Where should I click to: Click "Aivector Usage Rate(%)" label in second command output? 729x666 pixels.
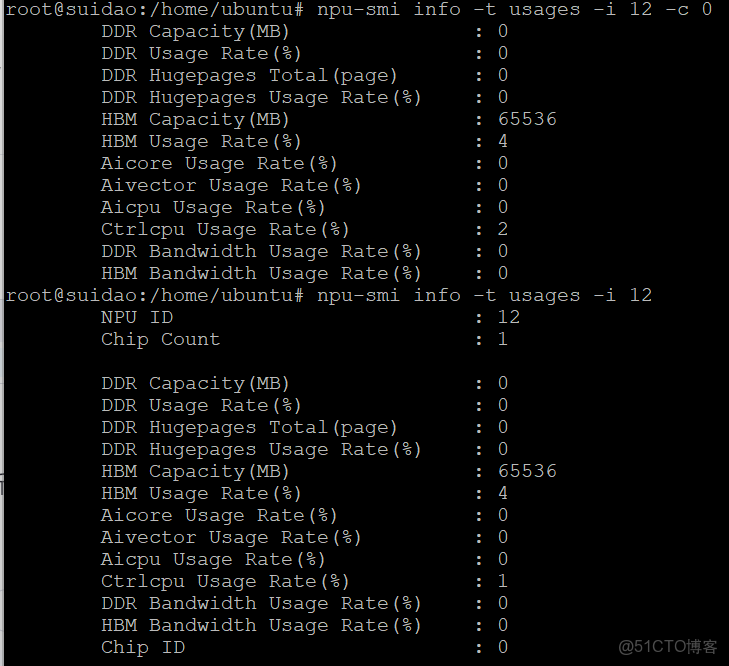tap(231, 537)
